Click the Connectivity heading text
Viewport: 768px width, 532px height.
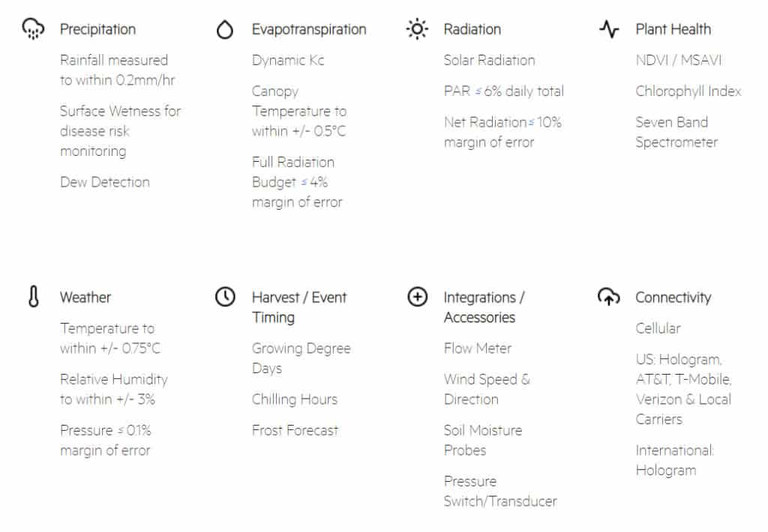(x=673, y=297)
